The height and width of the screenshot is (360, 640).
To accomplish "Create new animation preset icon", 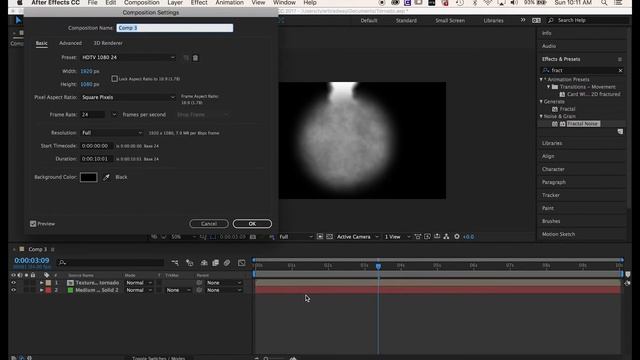I will pyautogui.click(x=620, y=132).
